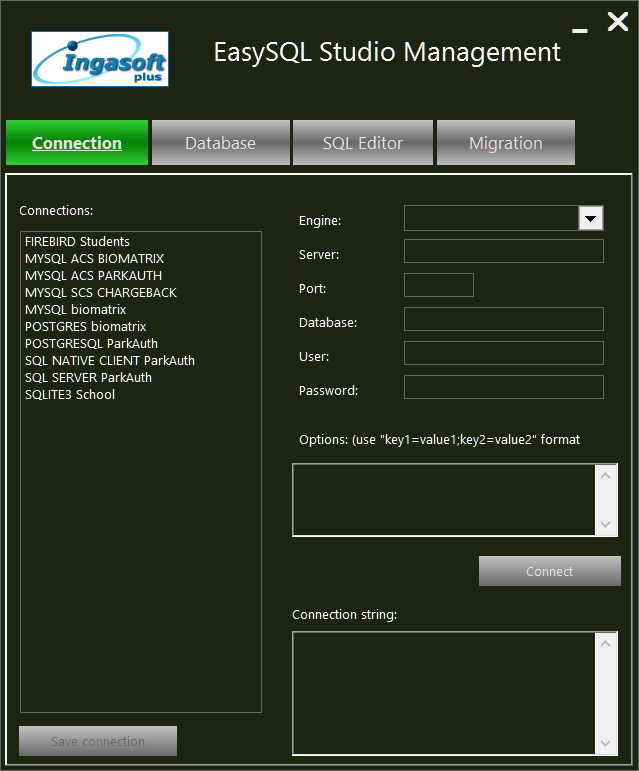The width and height of the screenshot is (639, 771).
Task: Minimize the EasySQL Studio window
Action: pos(580,30)
